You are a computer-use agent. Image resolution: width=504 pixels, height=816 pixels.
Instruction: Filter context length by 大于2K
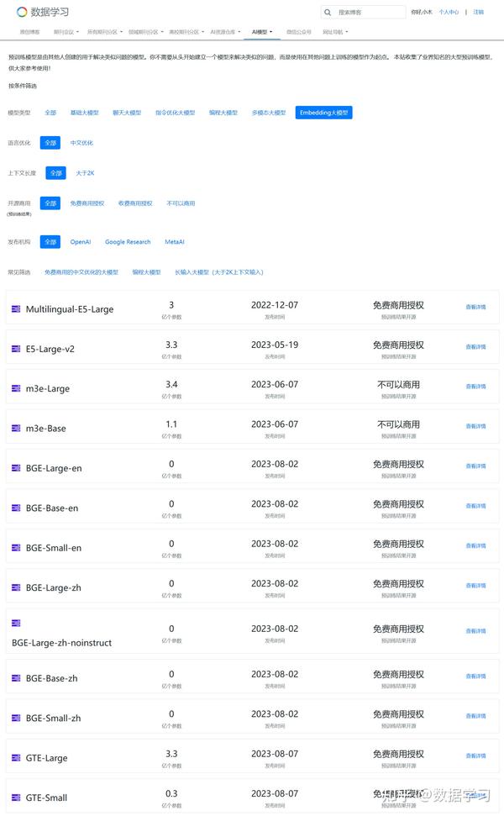[86, 173]
